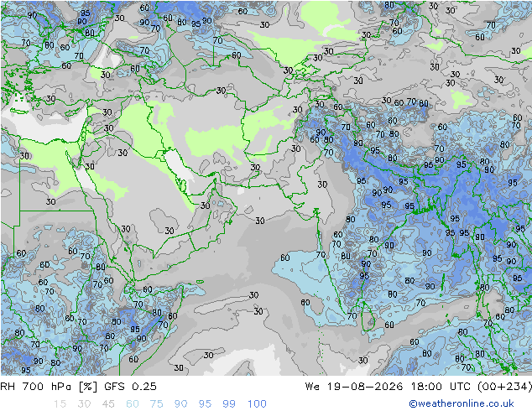Click the '18:00 UTC' time label
This screenshot has height=411, width=532.
pyautogui.click(x=441, y=387)
